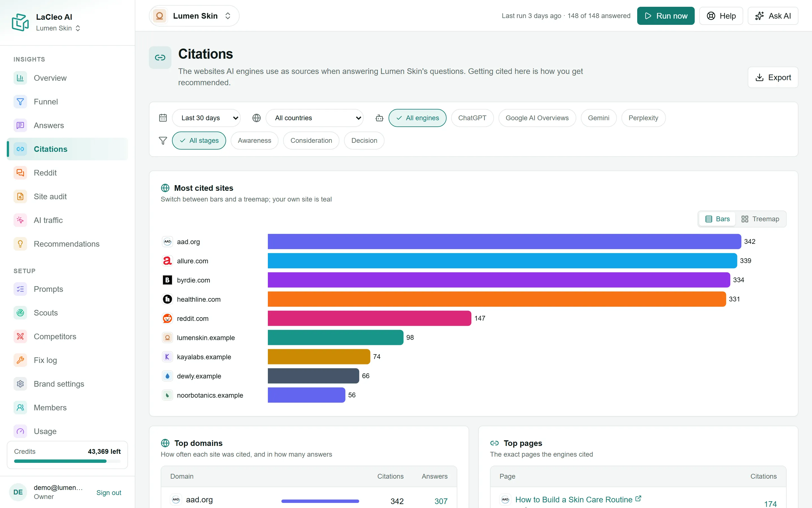Image resolution: width=812 pixels, height=508 pixels.
Task: Click the Recommendations lightbulb icon
Action: (x=20, y=244)
